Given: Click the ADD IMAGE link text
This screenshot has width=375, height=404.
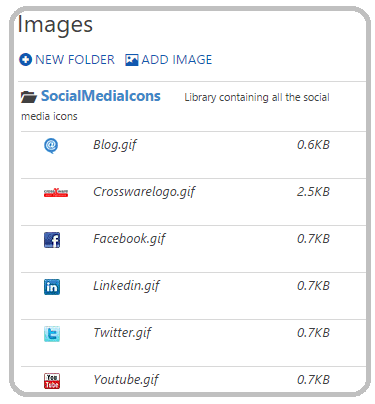Looking at the screenshot, I should [x=177, y=60].
